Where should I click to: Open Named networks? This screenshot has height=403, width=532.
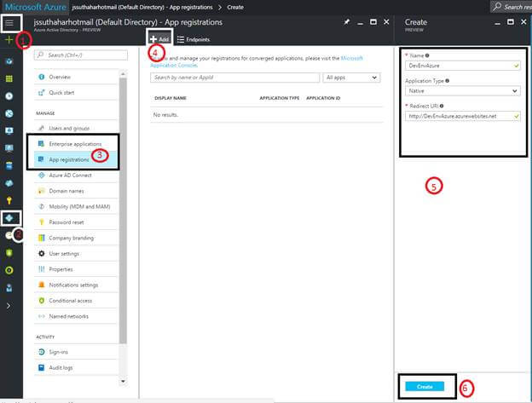[x=76, y=316]
